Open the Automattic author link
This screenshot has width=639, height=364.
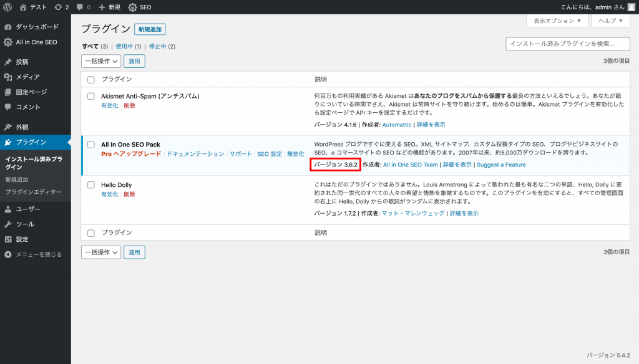(397, 125)
